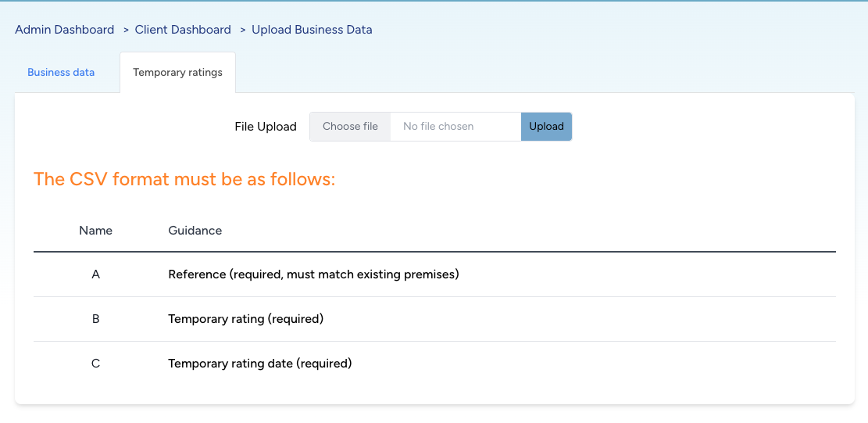Click the Upload Business Data breadcrumb
This screenshot has height=423, width=868.
click(312, 30)
